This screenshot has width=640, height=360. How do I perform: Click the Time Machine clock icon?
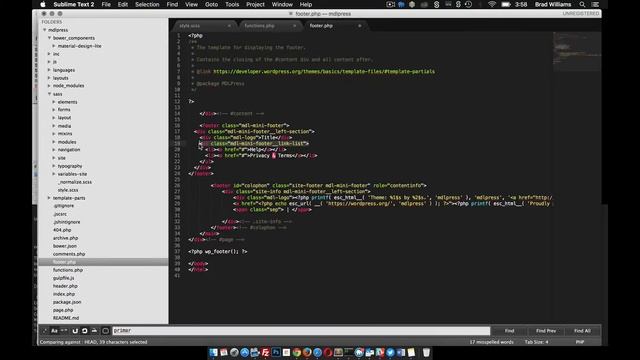pyautogui.click(x=469, y=4)
